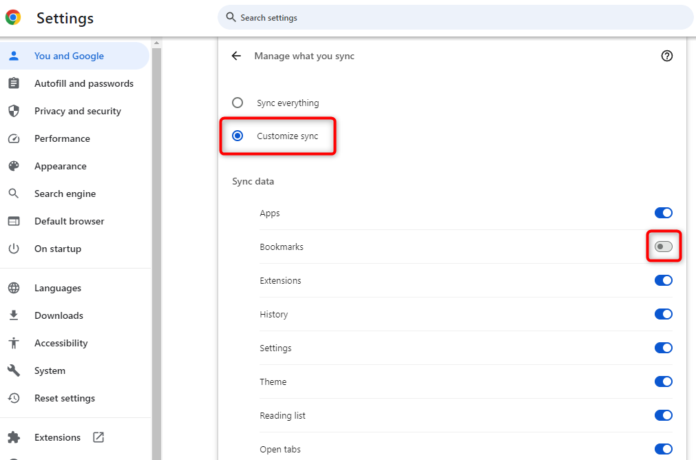Viewport: 696px width, 460px height.
Task: Open the Search engine settings page
Action: pos(65,194)
